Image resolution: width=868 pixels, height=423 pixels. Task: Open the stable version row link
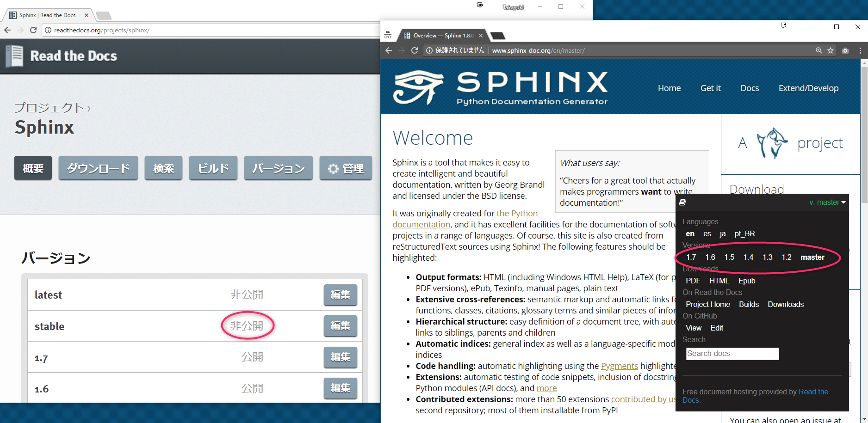coord(50,326)
